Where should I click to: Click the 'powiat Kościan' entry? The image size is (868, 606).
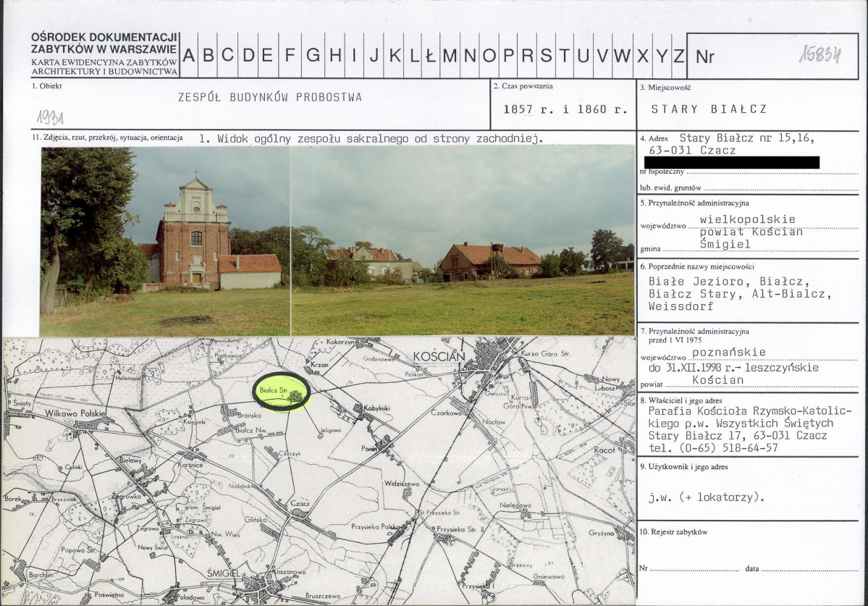[x=751, y=232]
